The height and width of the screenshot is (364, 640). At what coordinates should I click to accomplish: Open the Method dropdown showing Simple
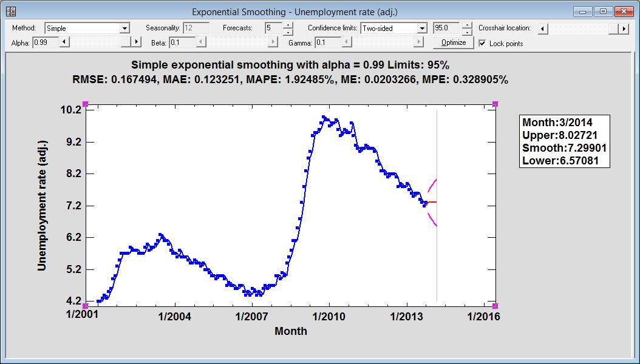(x=124, y=29)
